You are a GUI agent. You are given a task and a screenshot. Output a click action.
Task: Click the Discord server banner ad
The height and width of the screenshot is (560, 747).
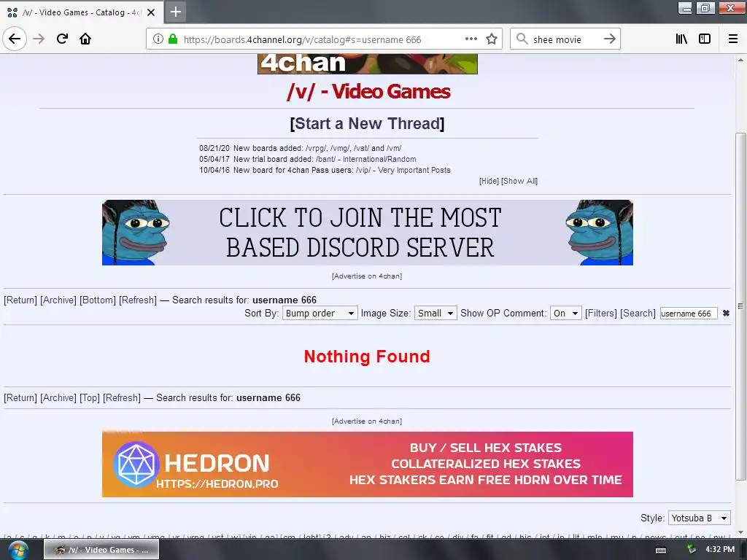coord(368,233)
